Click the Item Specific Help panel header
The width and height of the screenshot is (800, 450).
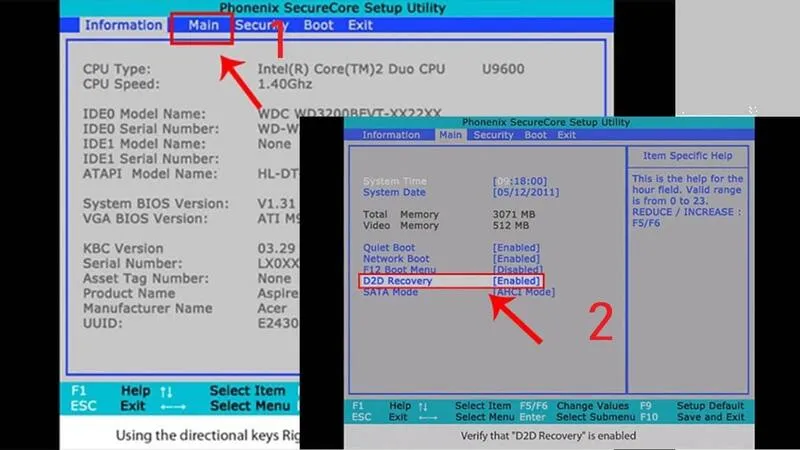pyautogui.click(x=687, y=156)
